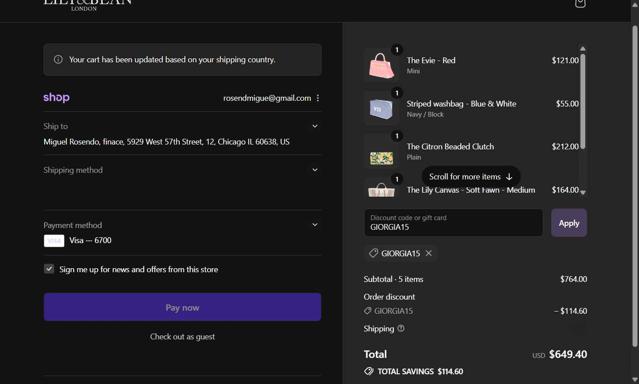This screenshot has height=384, width=639.
Task: Click quantity badge on The Evie - Red
Action: 397,50
